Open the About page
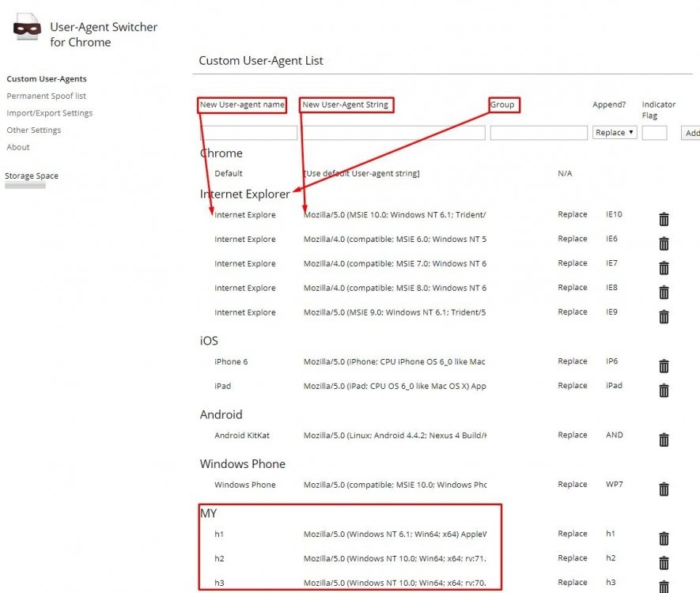 (x=18, y=147)
